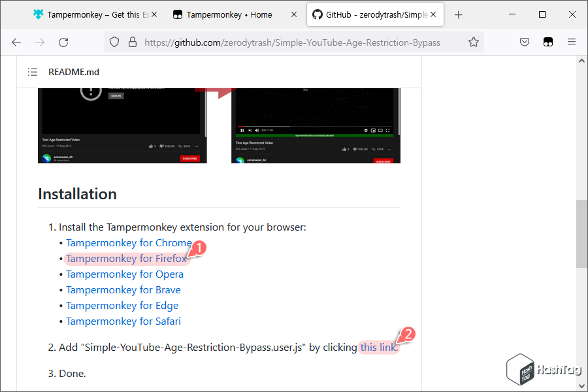The height and width of the screenshot is (392, 588).
Task: Open Tampermonkey for Chrome link
Action: [x=129, y=243]
